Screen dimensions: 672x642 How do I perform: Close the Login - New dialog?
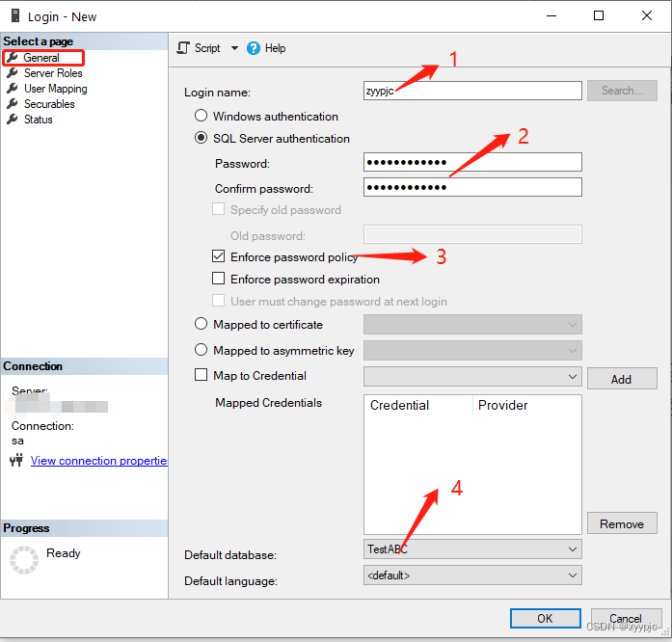coord(647,15)
